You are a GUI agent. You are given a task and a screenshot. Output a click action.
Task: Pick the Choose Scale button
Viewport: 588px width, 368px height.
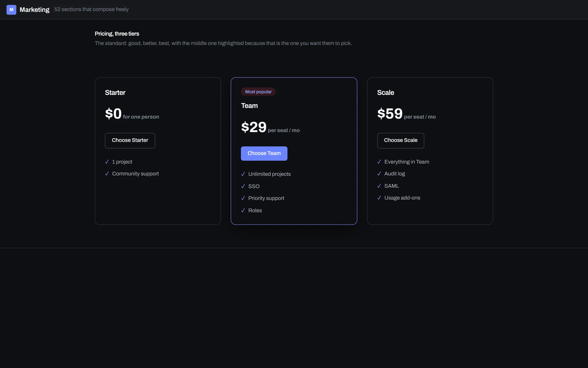click(x=401, y=141)
